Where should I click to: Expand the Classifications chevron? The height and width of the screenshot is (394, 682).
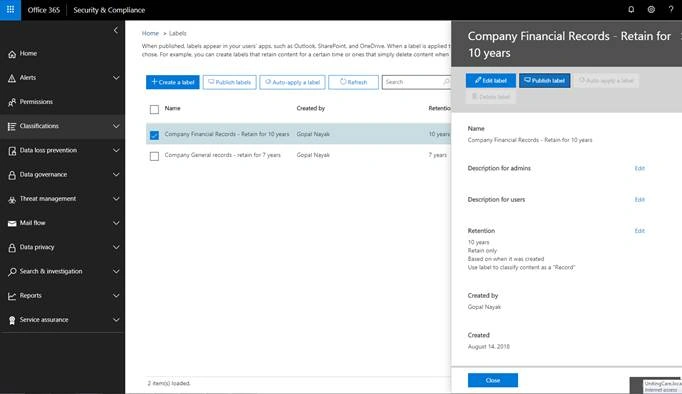coord(116,126)
